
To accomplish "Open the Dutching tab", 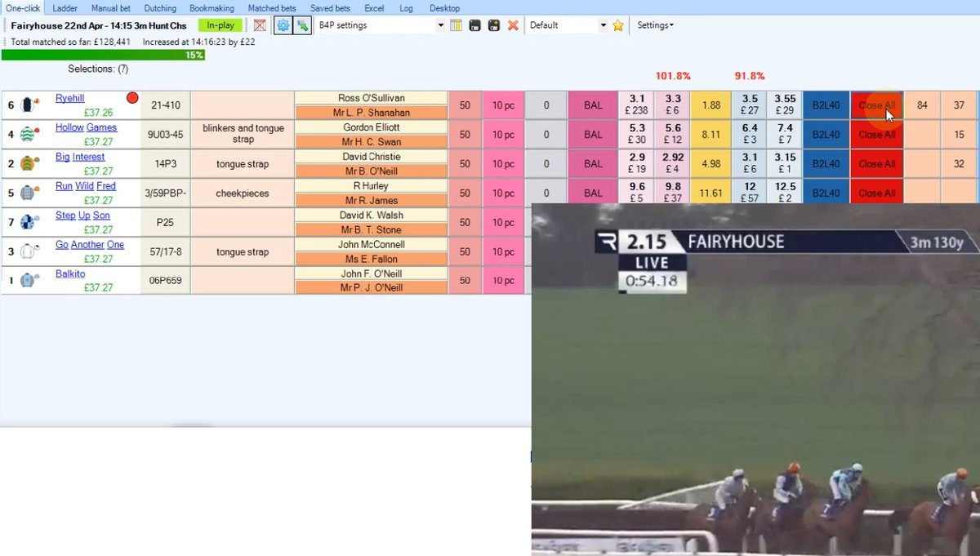I will (x=160, y=7).
